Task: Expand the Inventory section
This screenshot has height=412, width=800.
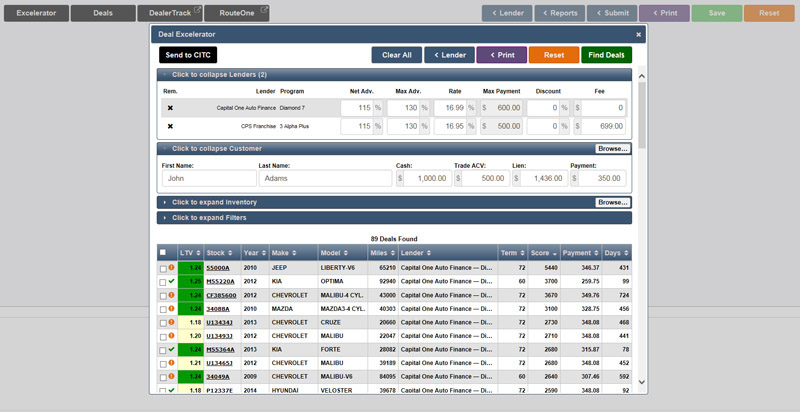Action: point(214,202)
